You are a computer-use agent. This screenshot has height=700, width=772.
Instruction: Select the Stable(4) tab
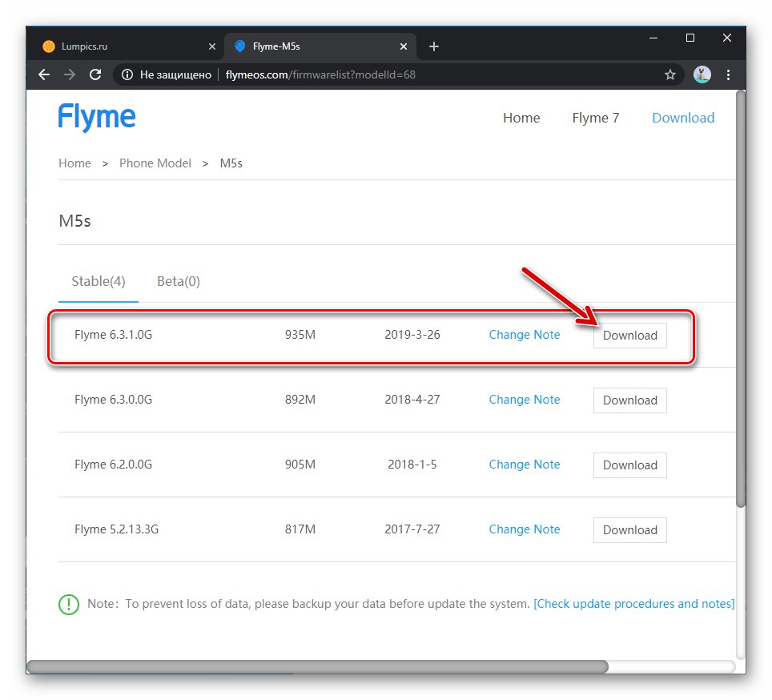[x=98, y=281]
